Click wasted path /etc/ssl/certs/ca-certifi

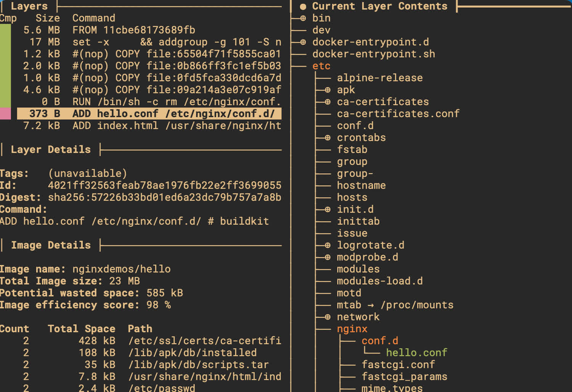pyautogui.click(x=205, y=341)
